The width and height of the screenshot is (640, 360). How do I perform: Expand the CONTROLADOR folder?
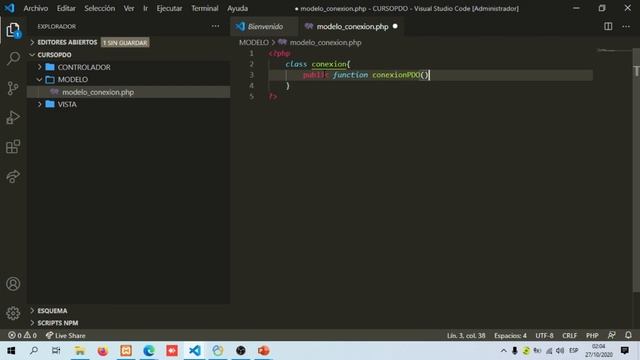pyautogui.click(x=84, y=67)
